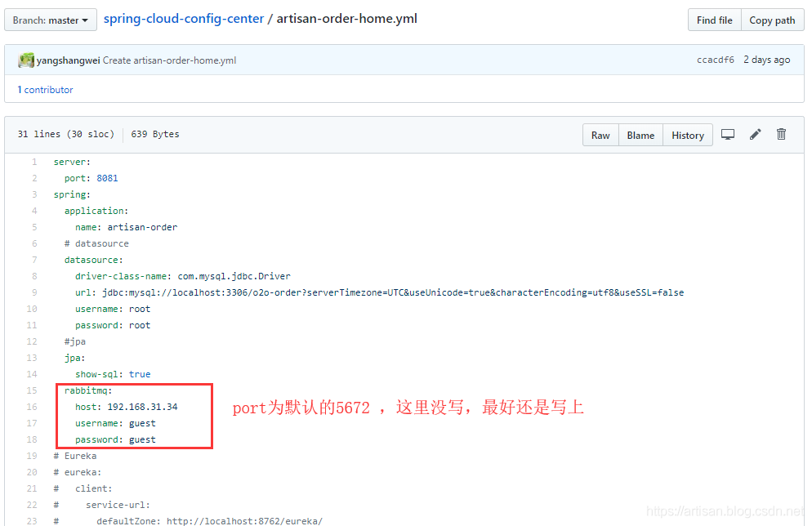Select line number 1
The image size is (812, 526).
tap(34, 162)
